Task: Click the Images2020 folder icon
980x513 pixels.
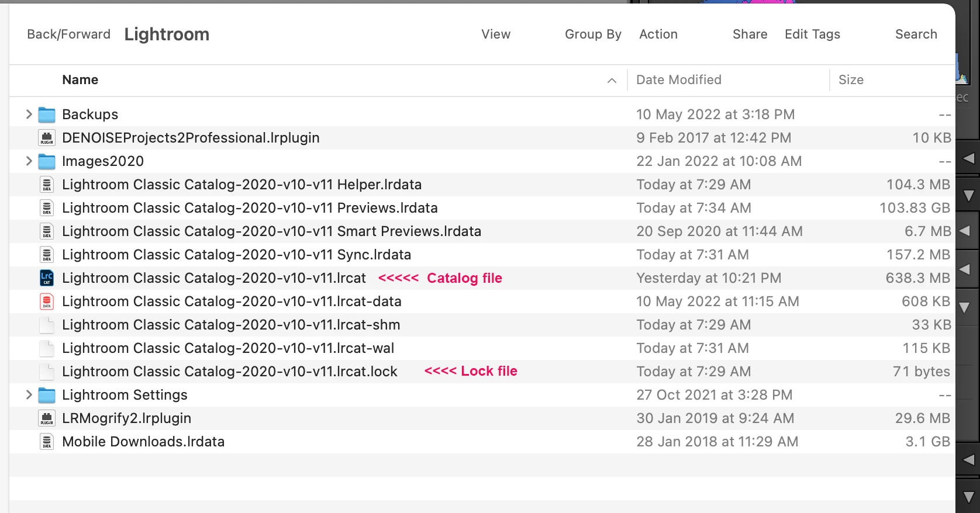Action: [47, 161]
